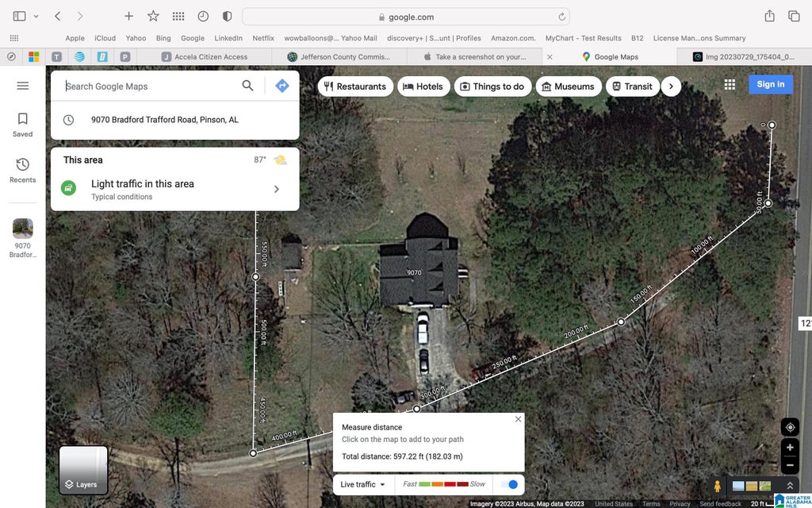Select the Restaurants category chip
Viewport: 812px width, 508px height.
click(x=355, y=87)
